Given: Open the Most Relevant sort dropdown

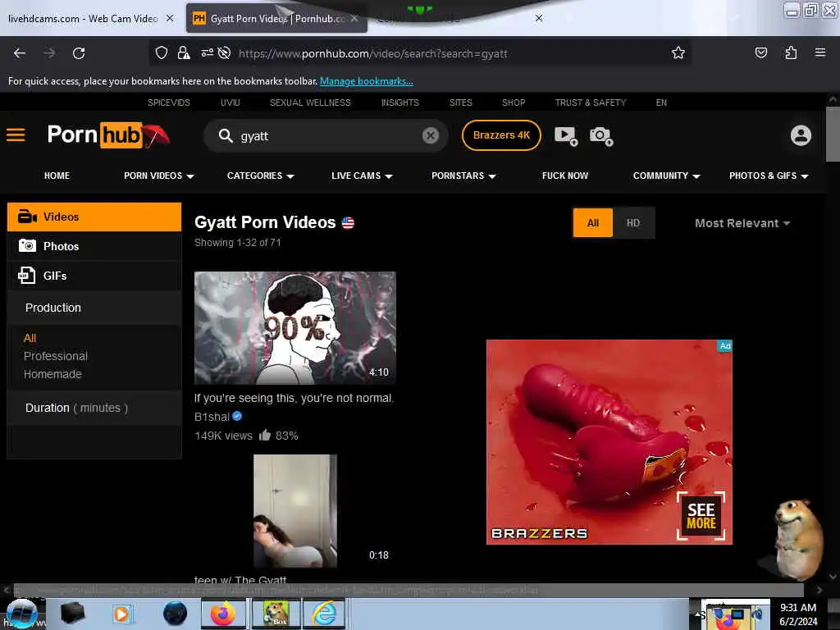Looking at the screenshot, I should [x=742, y=223].
